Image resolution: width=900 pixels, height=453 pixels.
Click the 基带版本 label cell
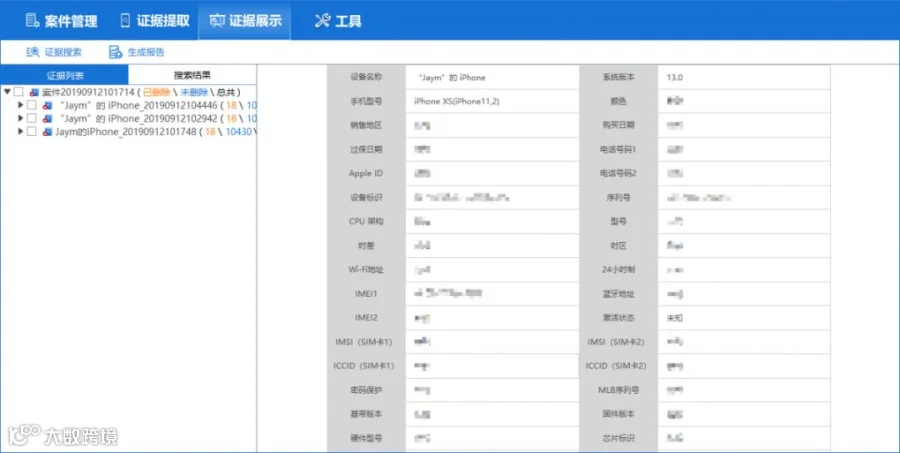[x=366, y=414]
